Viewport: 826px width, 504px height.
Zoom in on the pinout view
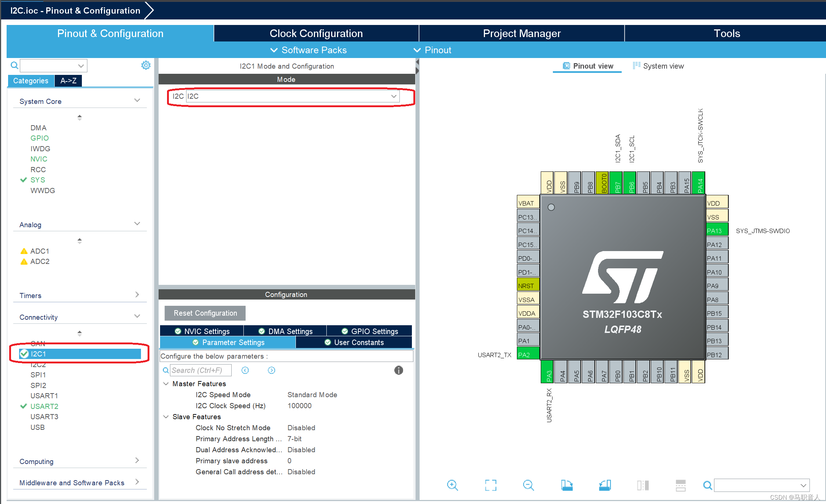pos(452,485)
